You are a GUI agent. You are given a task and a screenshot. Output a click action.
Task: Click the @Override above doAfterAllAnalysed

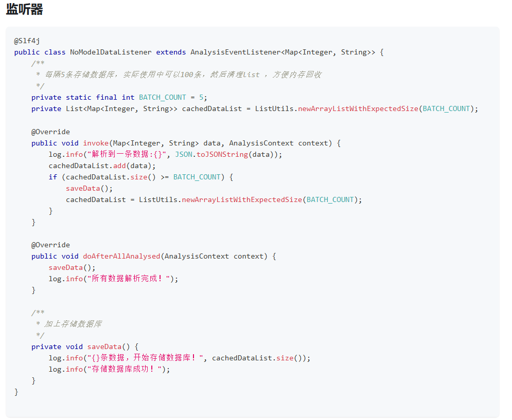click(x=50, y=245)
